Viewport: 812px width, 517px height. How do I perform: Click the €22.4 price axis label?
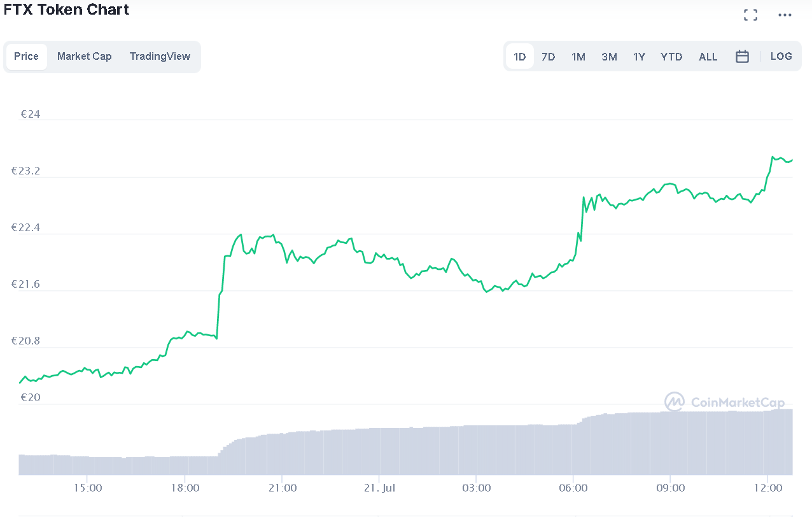coord(26,227)
